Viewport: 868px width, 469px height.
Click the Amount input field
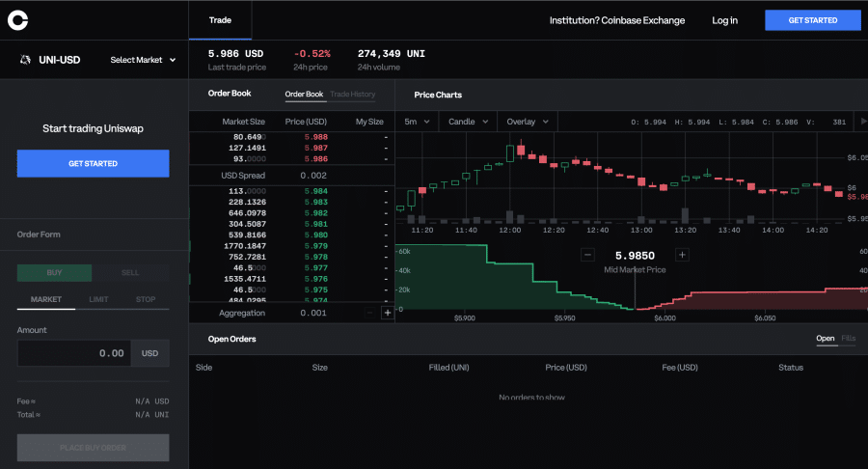coord(74,353)
